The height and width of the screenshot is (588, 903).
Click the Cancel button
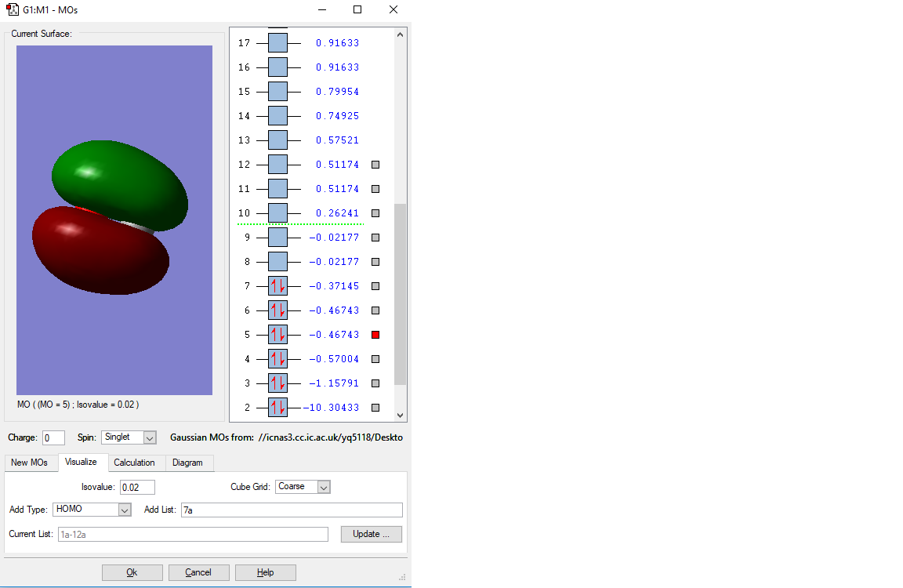198,572
